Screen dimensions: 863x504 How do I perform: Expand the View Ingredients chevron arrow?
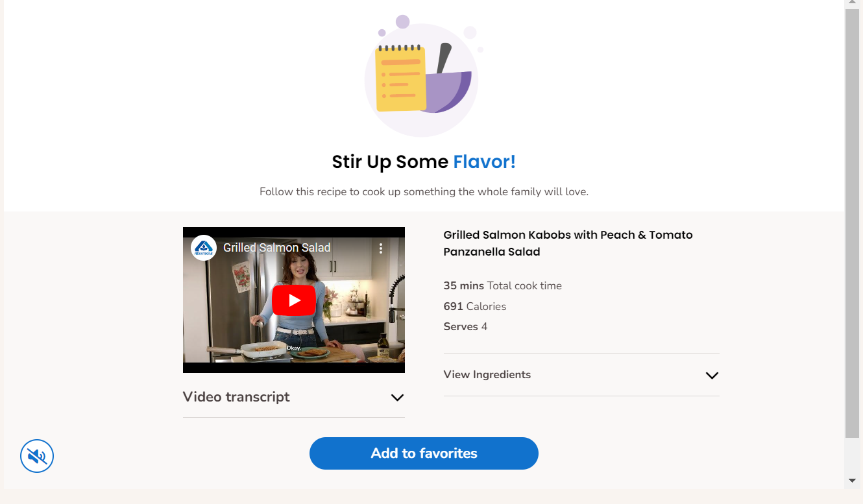pyautogui.click(x=712, y=376)
